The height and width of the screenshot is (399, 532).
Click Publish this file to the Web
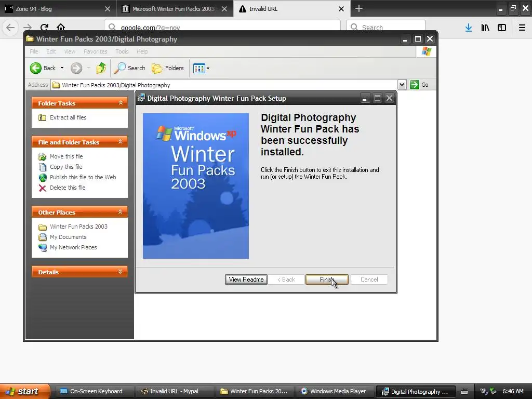tap(83, 178)
